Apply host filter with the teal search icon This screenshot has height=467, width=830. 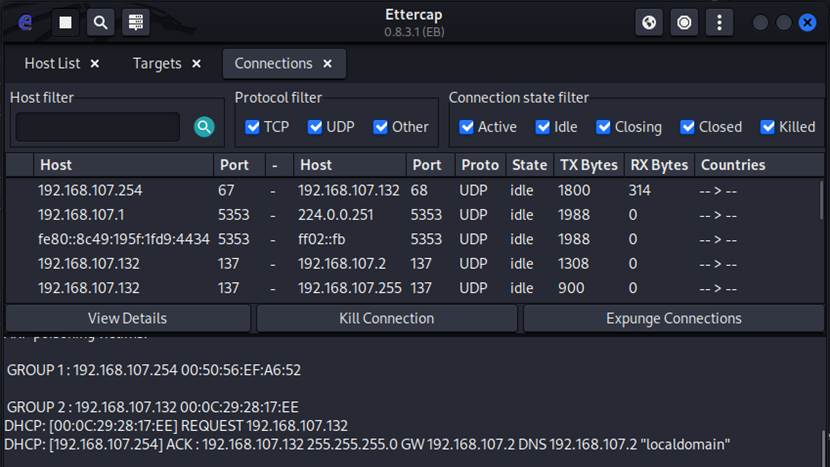click(204, 127)
